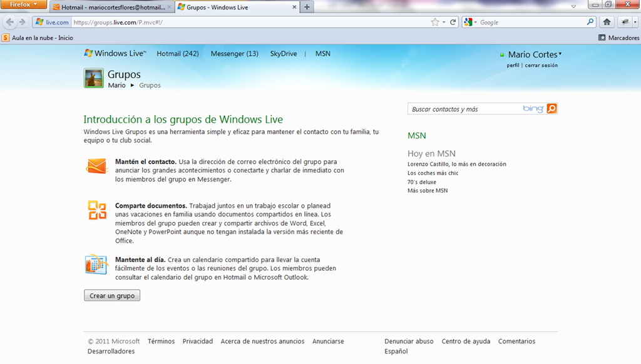Open Hotmail (242) in the header
Viewport: 641px width, 364px height.
tap(177, 54)
